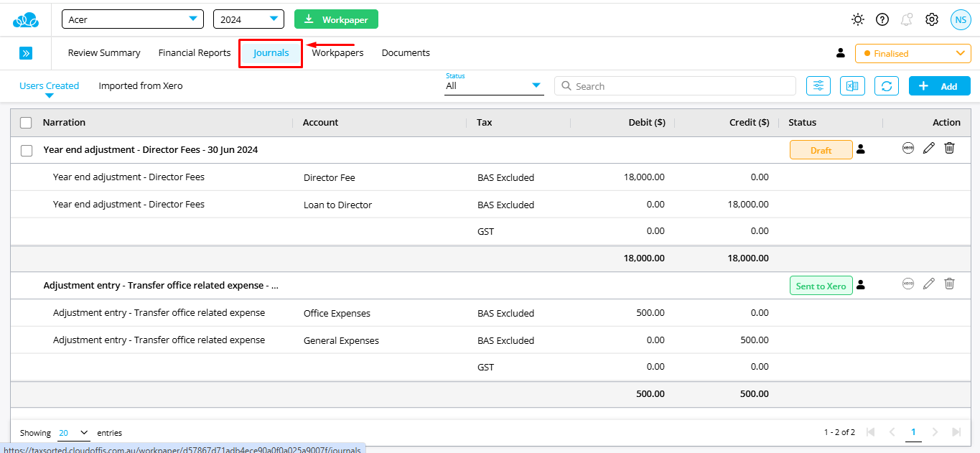Edit the Director Fees journal entry
The image size is (980, 453).
tap(929, 149)
